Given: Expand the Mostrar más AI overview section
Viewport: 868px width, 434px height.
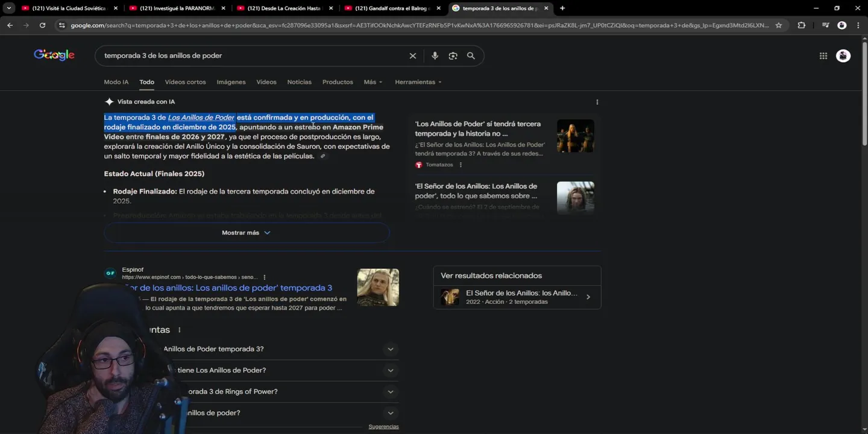Looking at the screenshot, I should (x=247, y=233).
